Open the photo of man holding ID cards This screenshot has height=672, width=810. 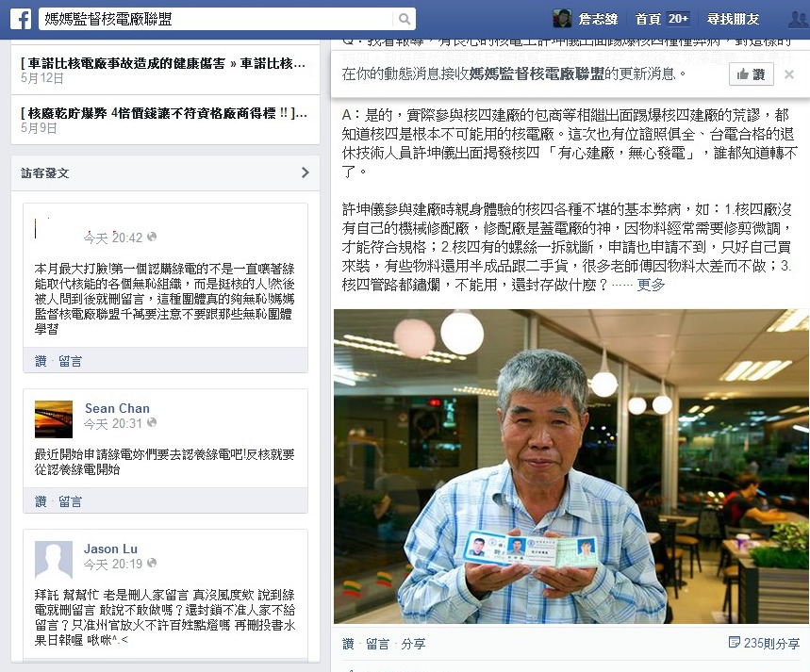tap(571, 467)
